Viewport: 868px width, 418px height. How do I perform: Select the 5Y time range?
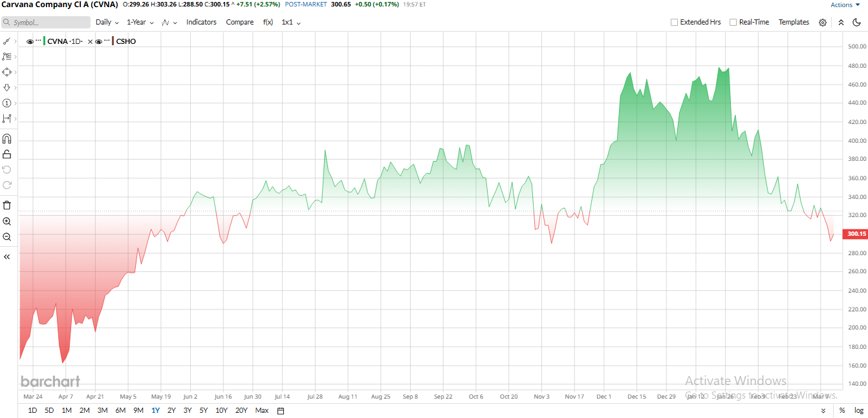204,410
